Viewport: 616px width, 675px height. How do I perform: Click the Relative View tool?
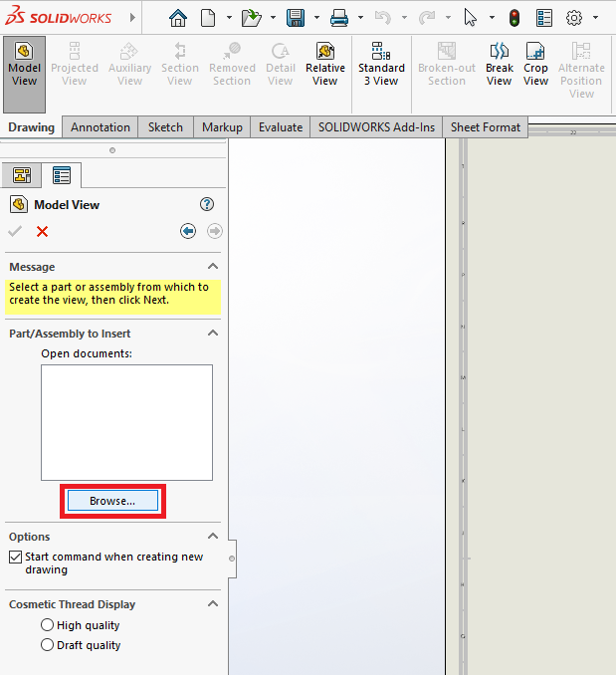point(324,66)
